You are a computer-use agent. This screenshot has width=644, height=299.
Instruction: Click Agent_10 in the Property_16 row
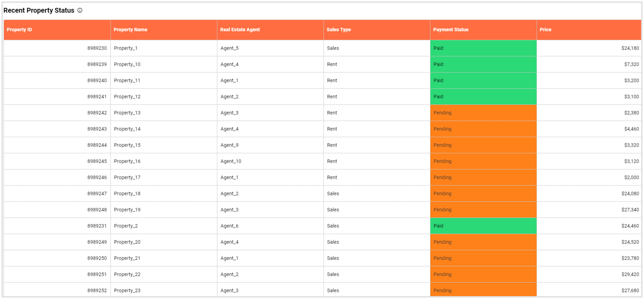[231, 161]
